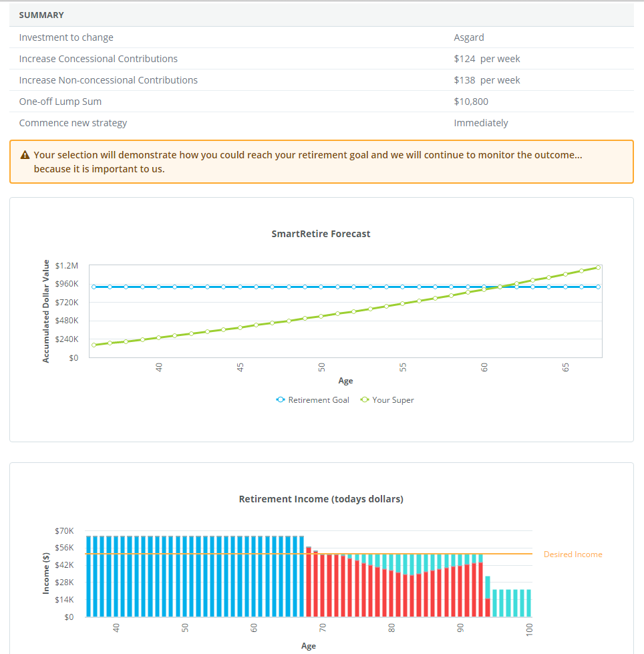644x654 pixels.
Task: Toggle the Retirement Goal series legend label
Action: coord(318,400)
